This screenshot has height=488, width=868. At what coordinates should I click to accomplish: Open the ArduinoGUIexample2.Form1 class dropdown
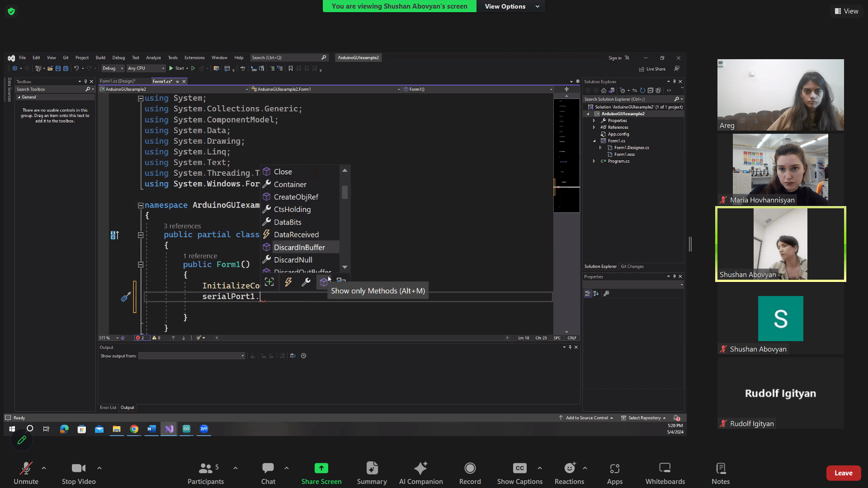tap(325, 89)
